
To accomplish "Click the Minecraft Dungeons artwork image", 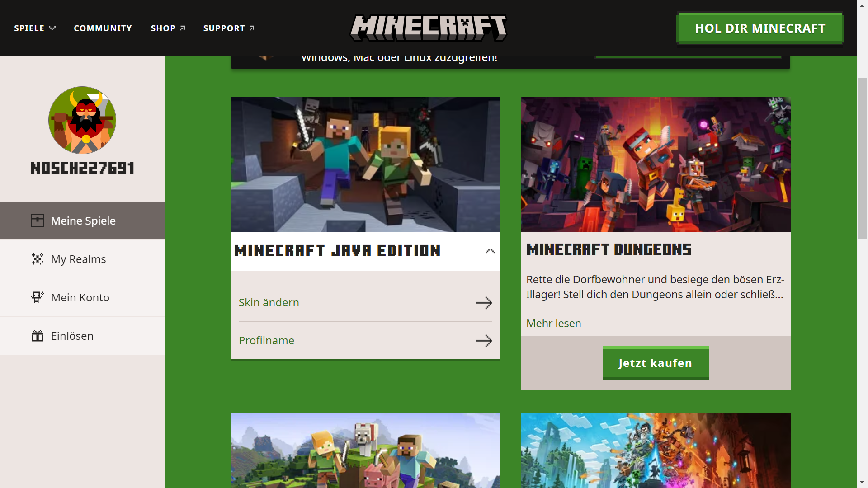I will pyautogui.click(x=656, y=164).
